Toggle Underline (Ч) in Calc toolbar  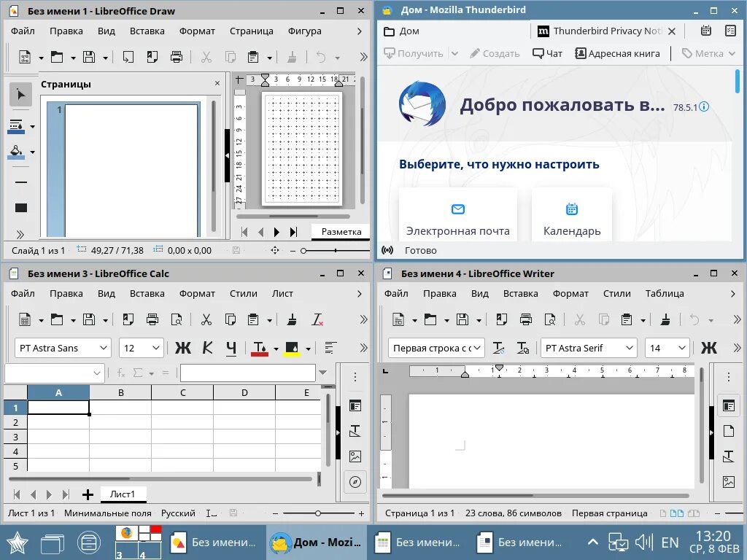pos(231,348)
